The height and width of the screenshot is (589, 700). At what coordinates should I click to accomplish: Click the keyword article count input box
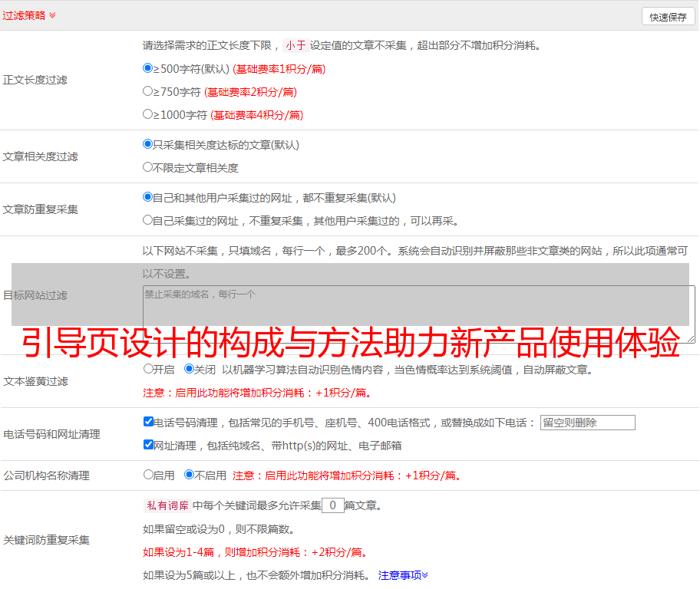pyautogui.click(x=332, y=505)
